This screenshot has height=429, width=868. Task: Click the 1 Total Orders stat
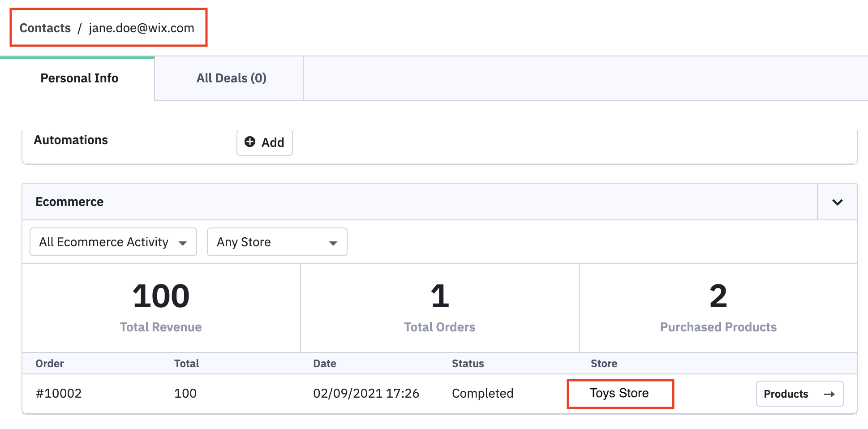[440, 308]
